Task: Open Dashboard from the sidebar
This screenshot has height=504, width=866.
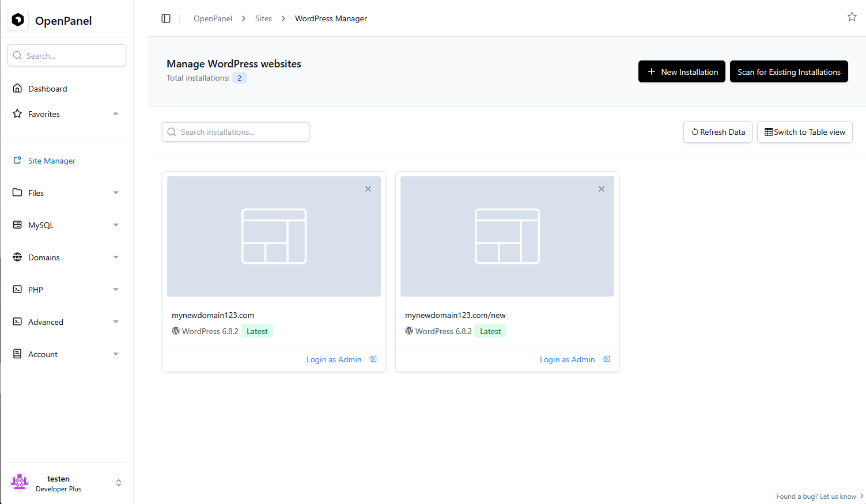Action: point(47,89)
